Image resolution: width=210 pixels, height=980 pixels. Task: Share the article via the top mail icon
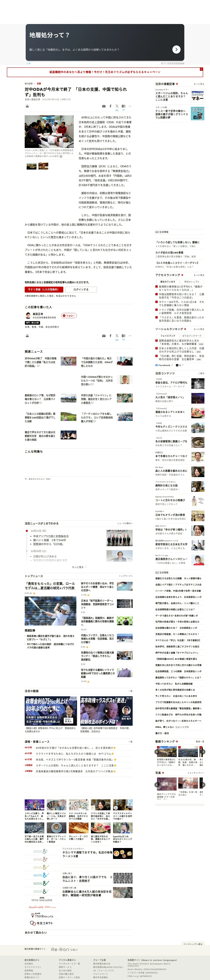point(104,106)
